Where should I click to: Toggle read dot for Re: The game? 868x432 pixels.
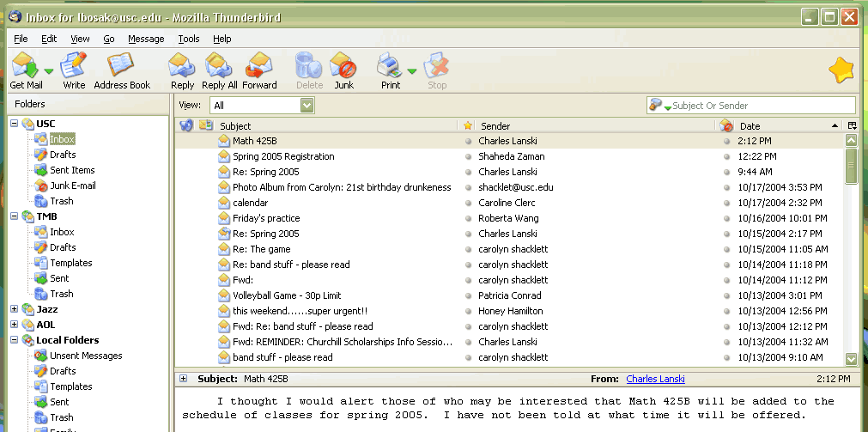tap(468, 250)
